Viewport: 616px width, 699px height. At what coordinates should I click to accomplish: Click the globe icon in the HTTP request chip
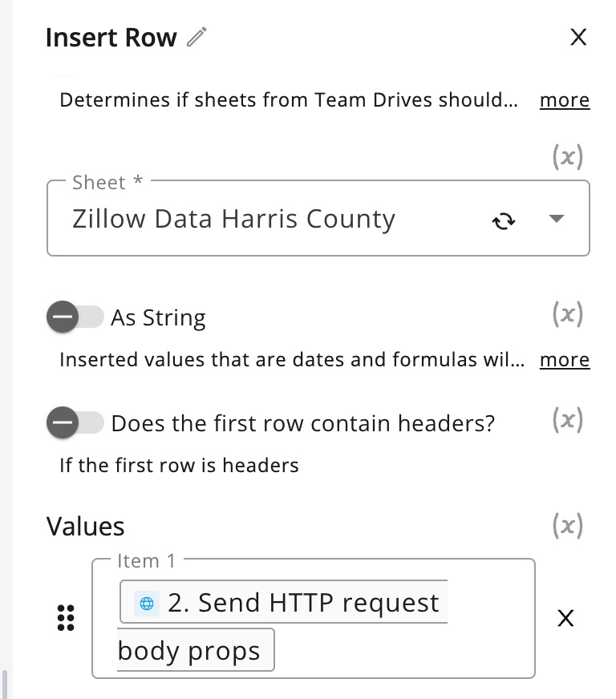click(x=146, y=604)
